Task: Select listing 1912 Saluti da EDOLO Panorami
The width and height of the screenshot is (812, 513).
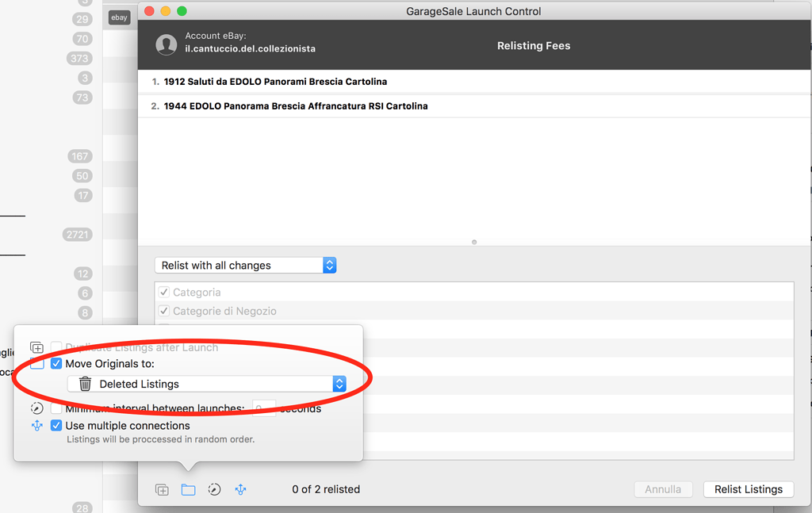Action: tap(474, 82)
